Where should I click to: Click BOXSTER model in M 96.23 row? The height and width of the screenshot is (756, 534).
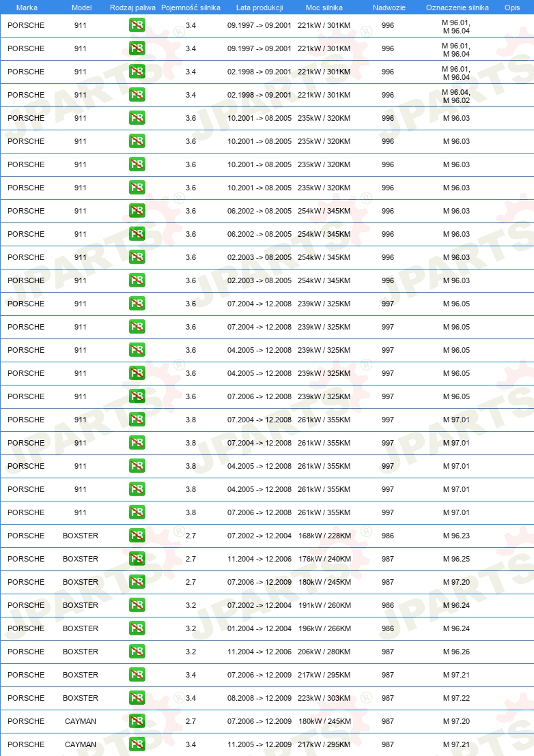point(81,536)
